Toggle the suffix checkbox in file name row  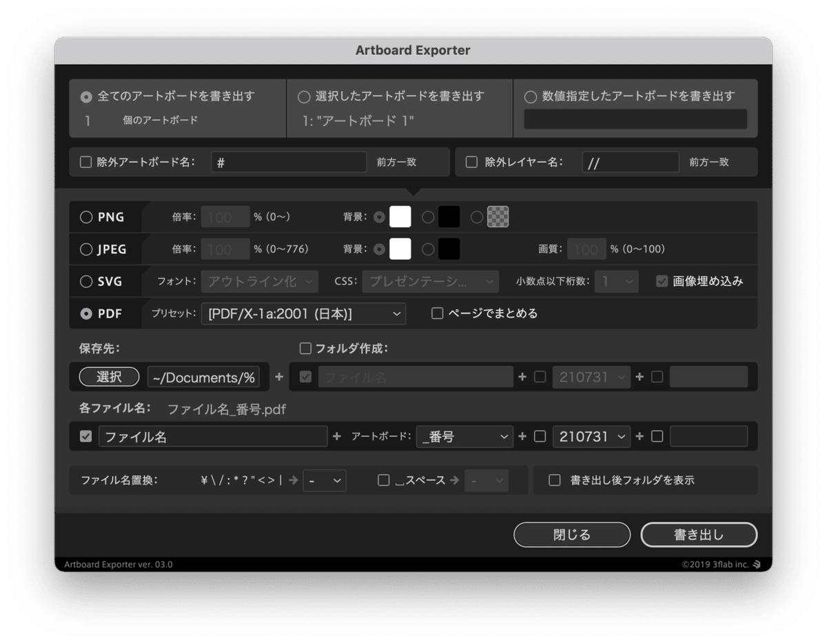(657, 436)
